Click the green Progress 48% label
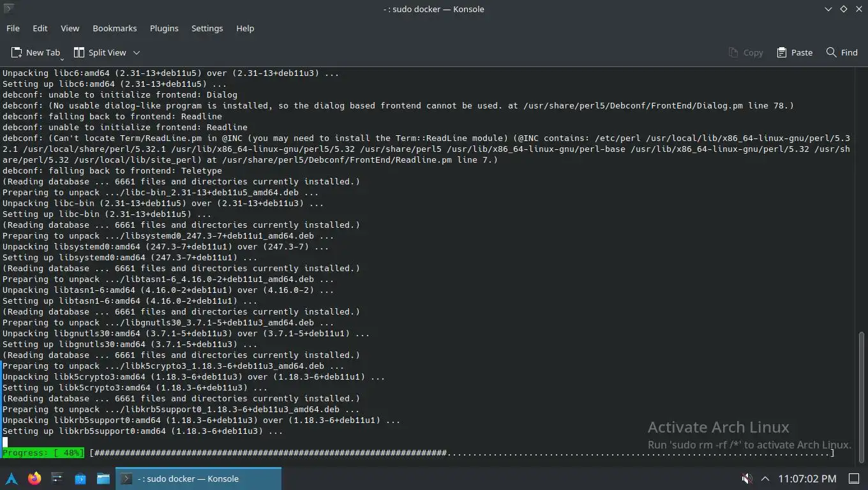 tap(43, 453)
